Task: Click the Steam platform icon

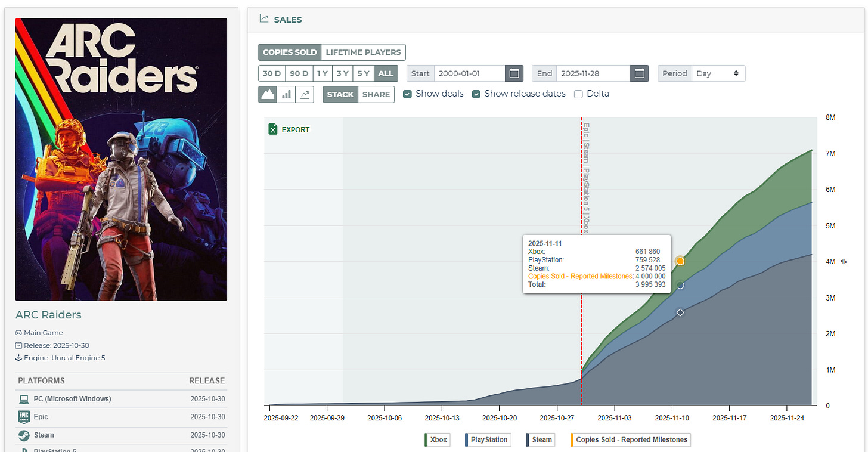Action: [x=24, y=435]
